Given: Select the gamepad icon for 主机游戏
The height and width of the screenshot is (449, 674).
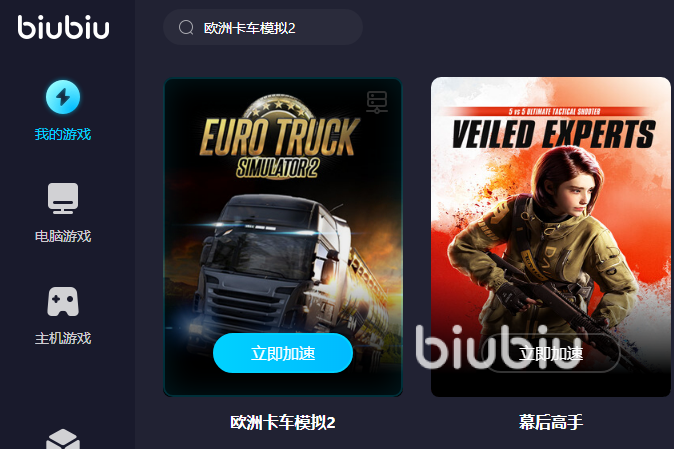Looking at the screenshot, I should click(63, 301).
